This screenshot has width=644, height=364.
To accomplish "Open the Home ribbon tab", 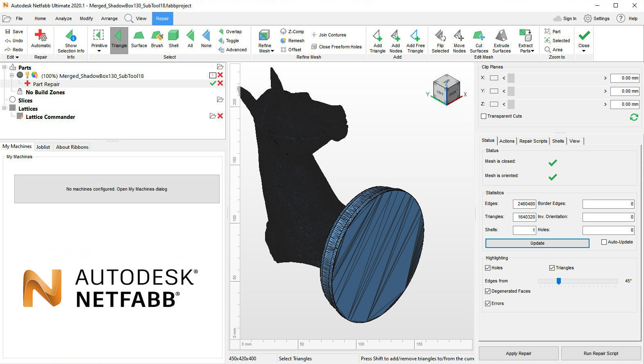I will point(40,18).
